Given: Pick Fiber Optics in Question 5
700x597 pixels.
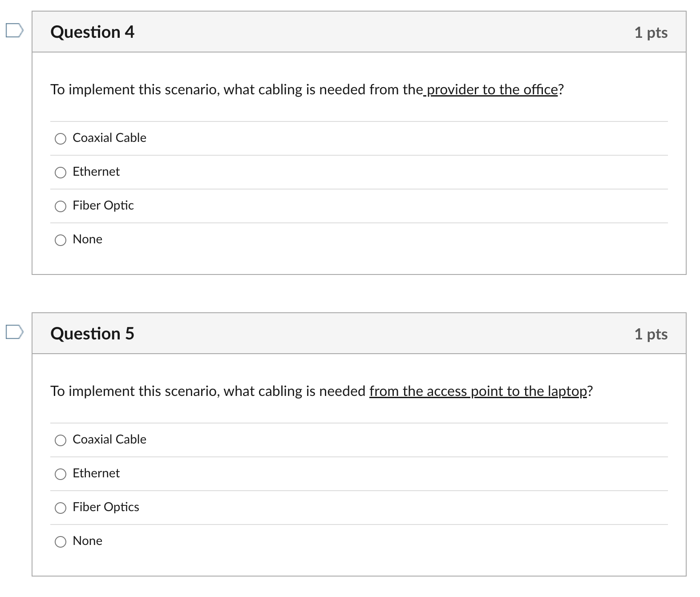Looking at the screenshot, I should 61,508.
